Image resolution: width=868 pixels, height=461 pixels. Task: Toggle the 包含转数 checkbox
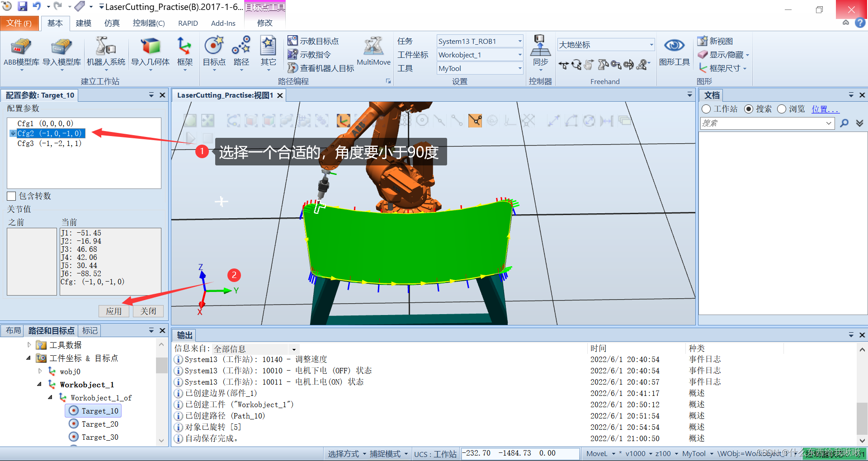12,196
